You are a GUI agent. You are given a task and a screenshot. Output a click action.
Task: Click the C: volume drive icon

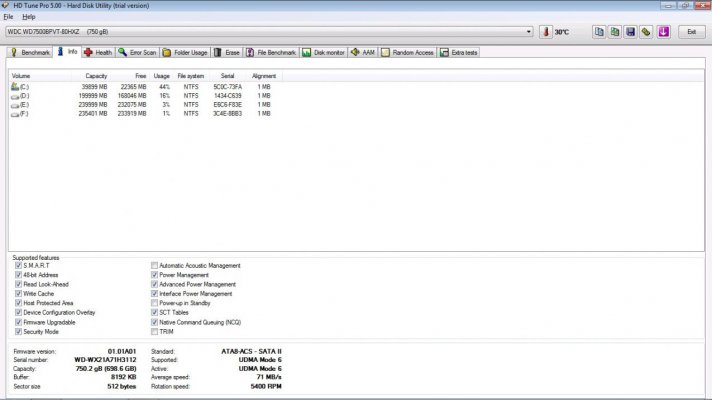(x=15, y=86)
